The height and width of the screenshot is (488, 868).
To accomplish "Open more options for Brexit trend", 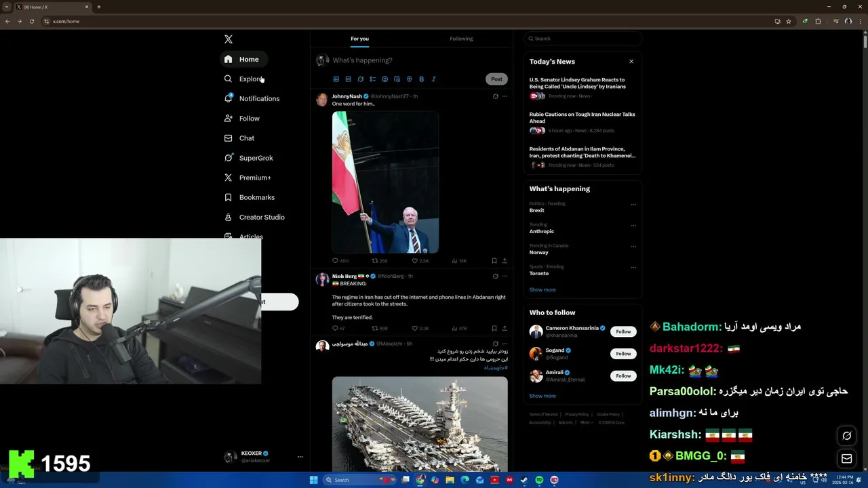I will [633, 204].
